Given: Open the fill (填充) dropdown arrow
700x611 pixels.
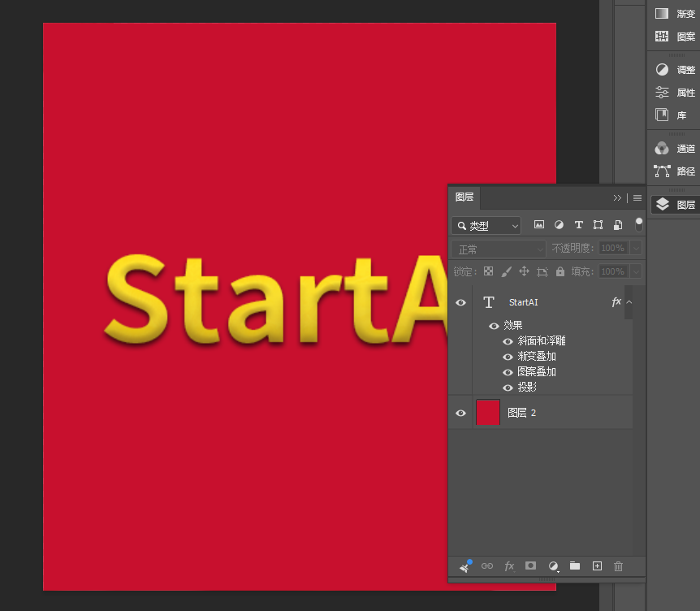Looking at the screenshot, I should [636, 271].
